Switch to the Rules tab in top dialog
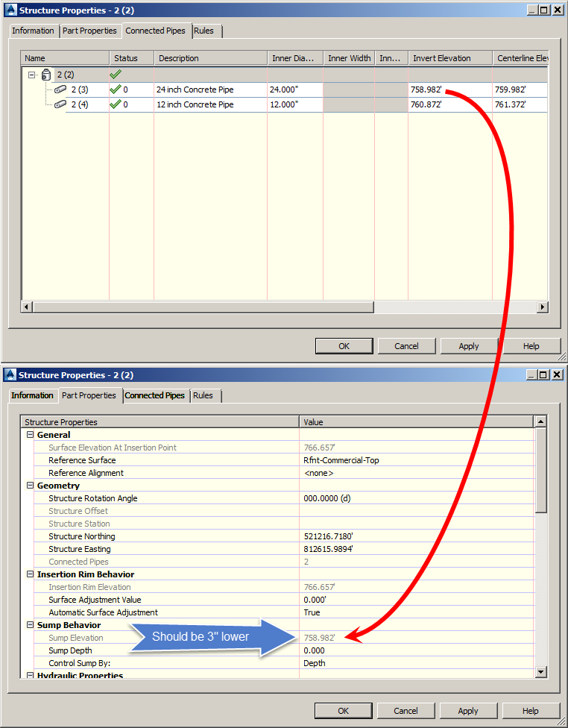 203,31
